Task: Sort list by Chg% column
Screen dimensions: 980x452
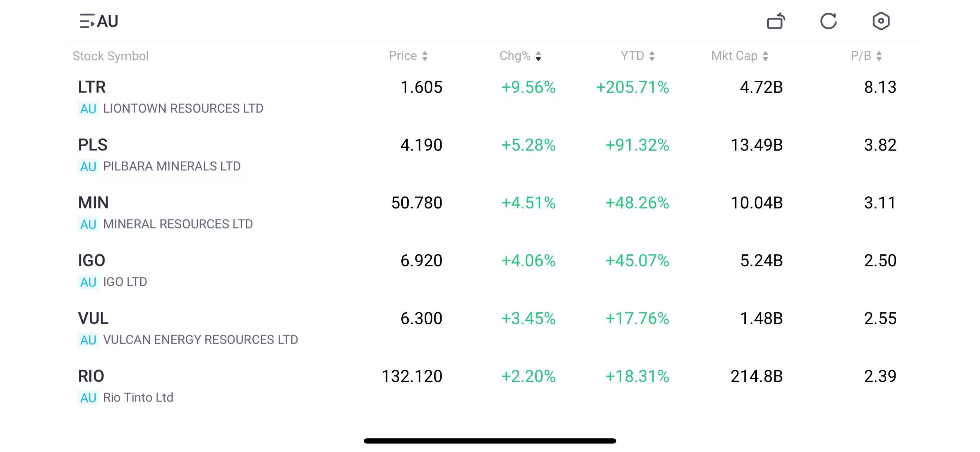Action: [520, 56]
